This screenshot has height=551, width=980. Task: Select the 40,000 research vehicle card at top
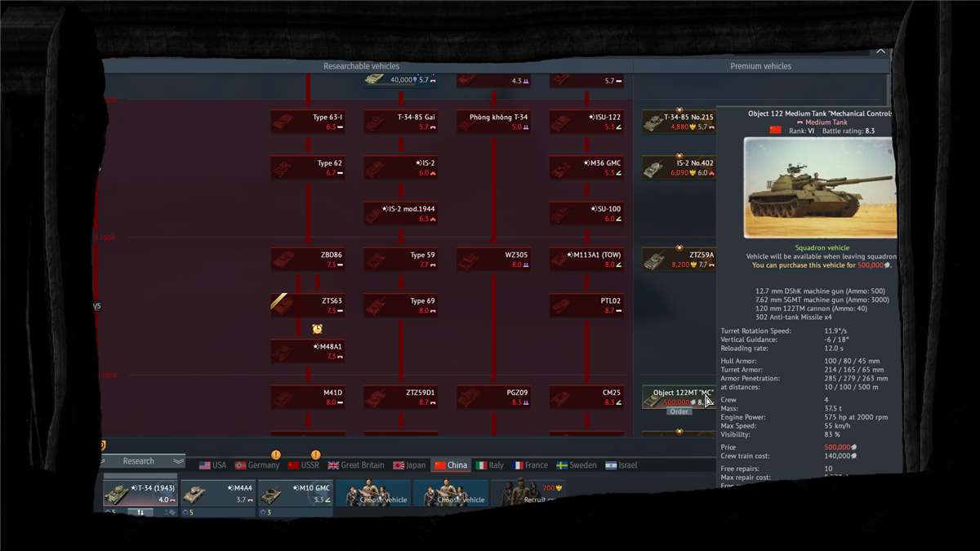401,80
